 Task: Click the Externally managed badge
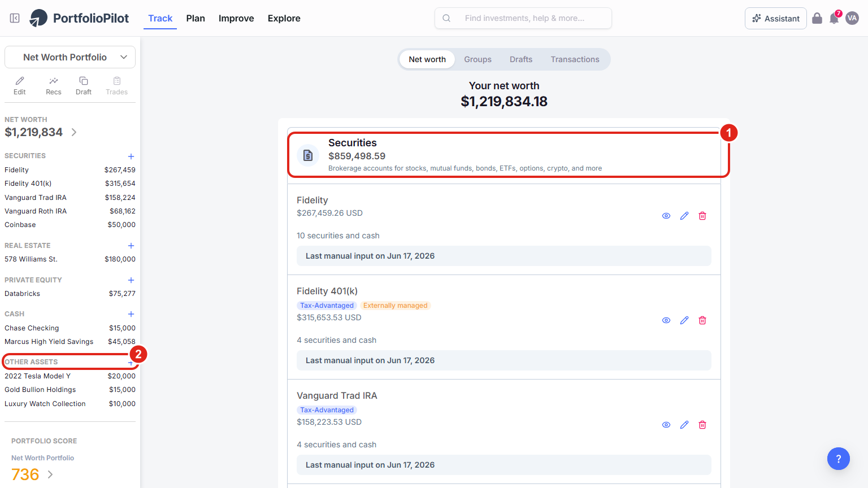[x=396, y=306]
